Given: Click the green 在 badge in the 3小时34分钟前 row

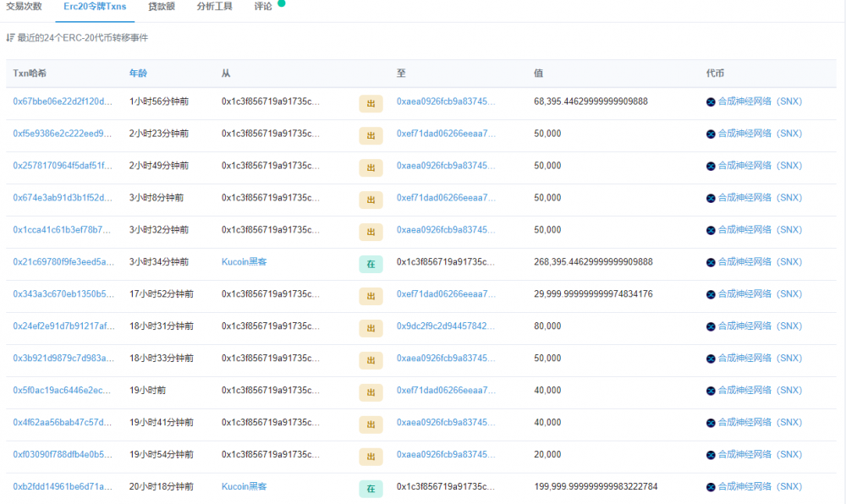Looking at the screenshot, I should (371, 264).
